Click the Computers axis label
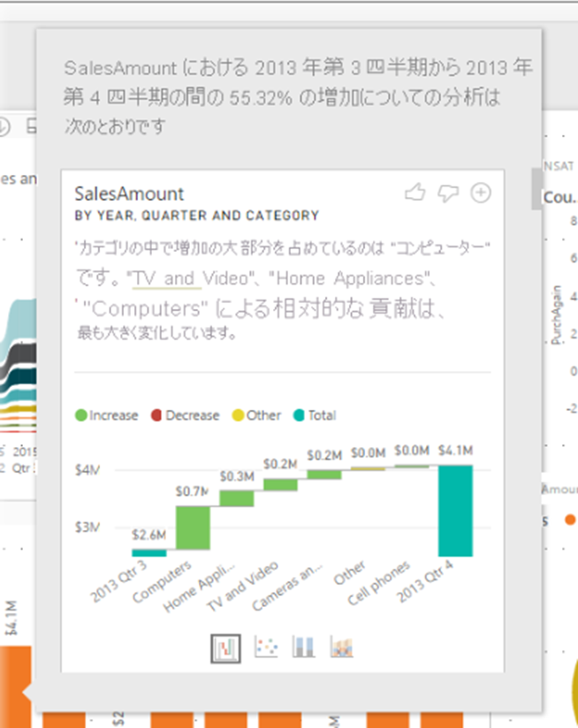Image resolution: width=578 pixels, height=728 pixels. point(162,581)
